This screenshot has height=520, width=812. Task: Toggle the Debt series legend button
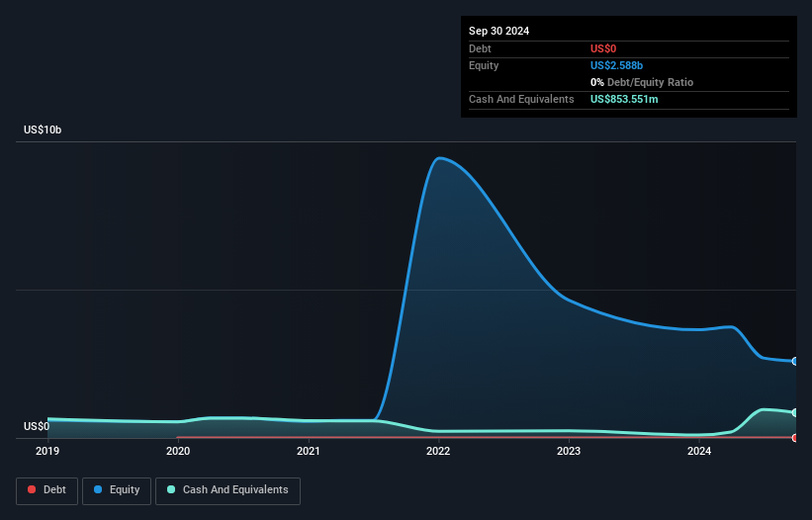46,490
